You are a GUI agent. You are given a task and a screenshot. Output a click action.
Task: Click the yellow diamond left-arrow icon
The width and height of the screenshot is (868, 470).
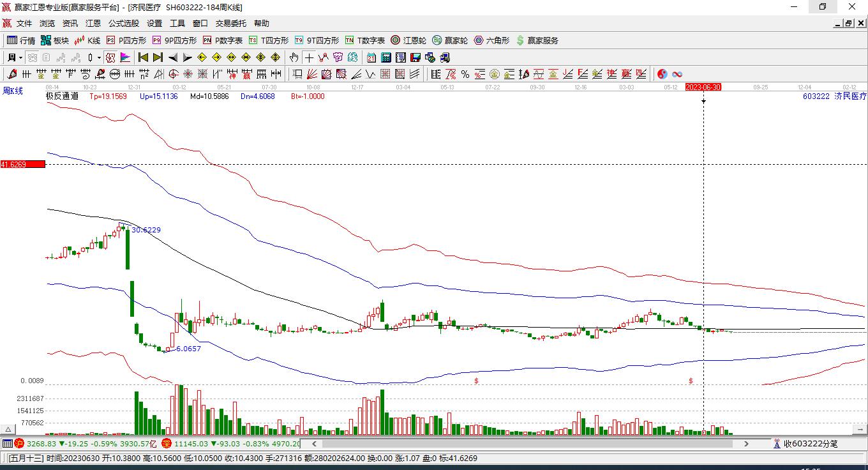tap(202, 57)
